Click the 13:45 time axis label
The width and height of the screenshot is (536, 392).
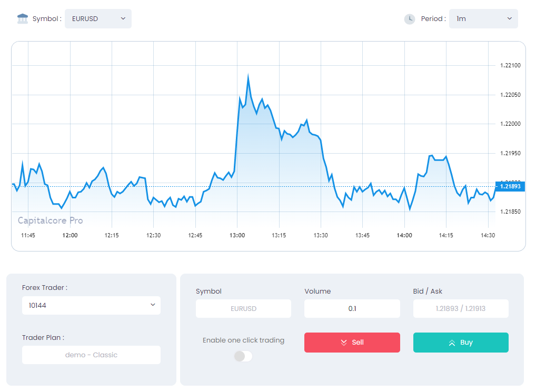coord(362,235)
